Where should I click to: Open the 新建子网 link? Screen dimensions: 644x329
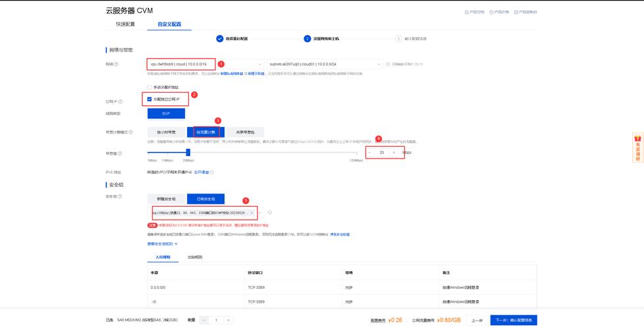256,74
